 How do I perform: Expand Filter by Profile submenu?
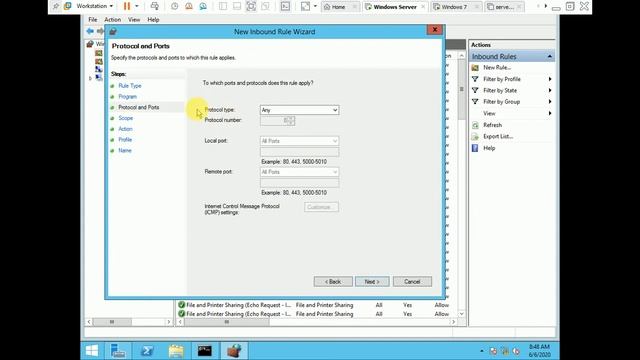click(550, 79)
